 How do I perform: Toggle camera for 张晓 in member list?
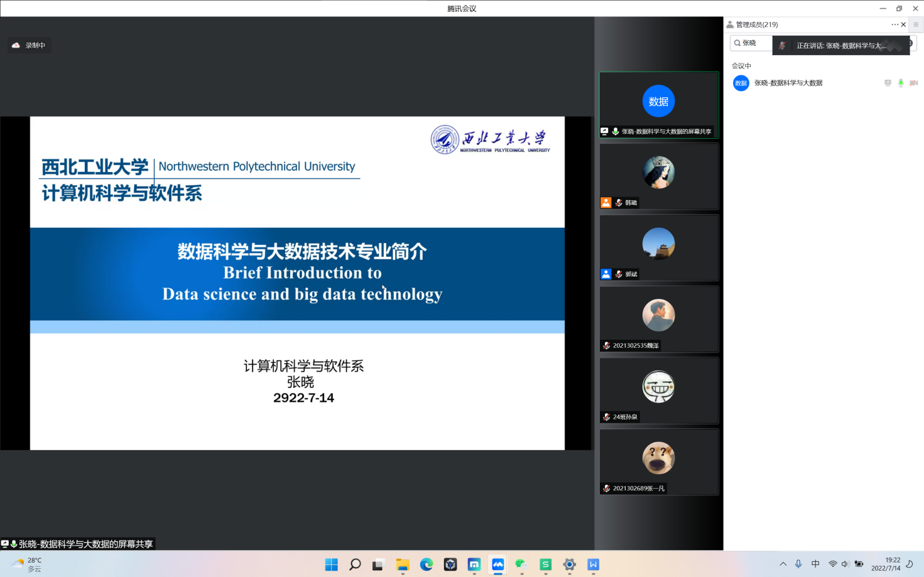coord(913,83)
